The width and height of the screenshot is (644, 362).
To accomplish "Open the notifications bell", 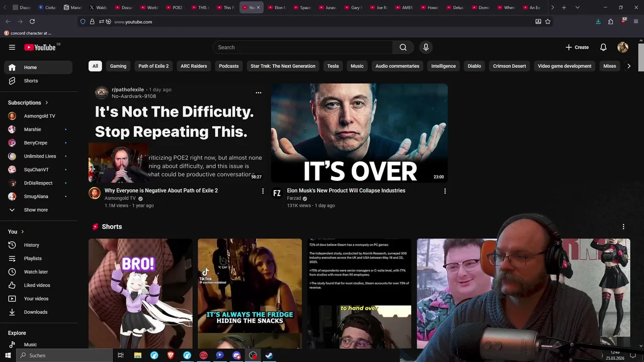I will coord(603,47).
